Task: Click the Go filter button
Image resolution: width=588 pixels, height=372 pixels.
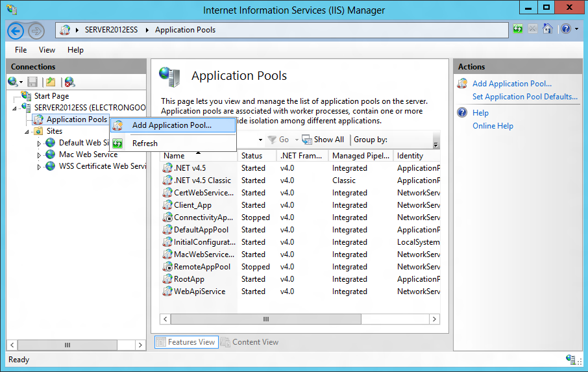Action: (x=278, y=140)
